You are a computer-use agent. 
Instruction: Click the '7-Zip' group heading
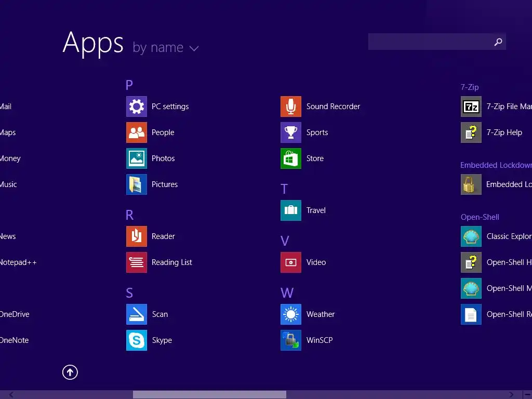(x=470, y=87)
